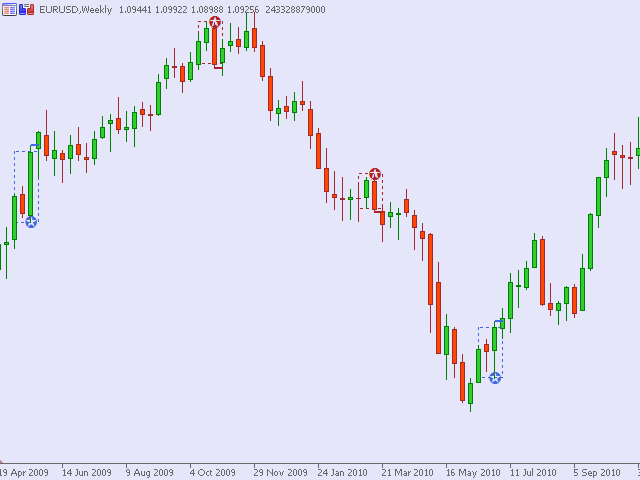Viewport: 640px width, 480px height.
Task: Click the 24 Jan 2010 date label
Action: [x=342, y=473]
